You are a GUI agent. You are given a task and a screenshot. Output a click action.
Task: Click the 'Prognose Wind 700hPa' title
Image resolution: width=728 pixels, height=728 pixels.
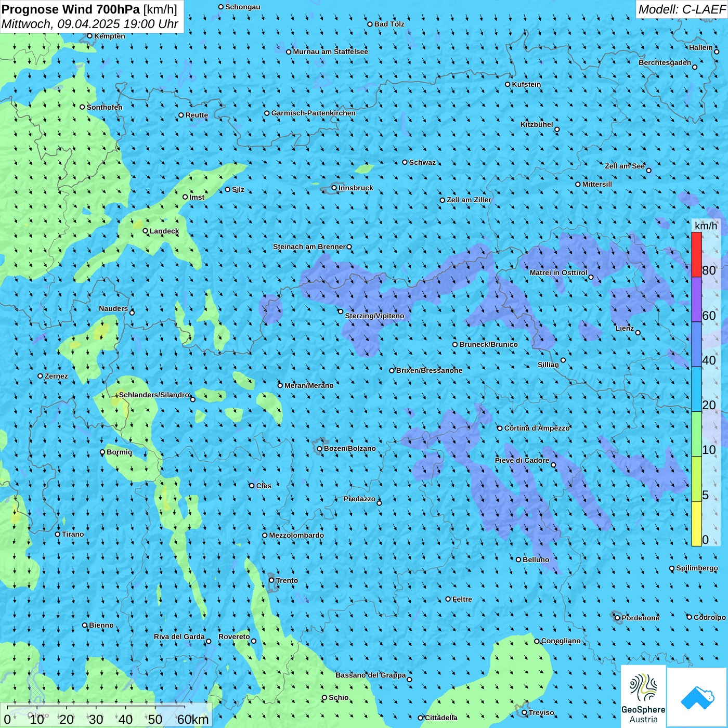(x=71, y=9)
